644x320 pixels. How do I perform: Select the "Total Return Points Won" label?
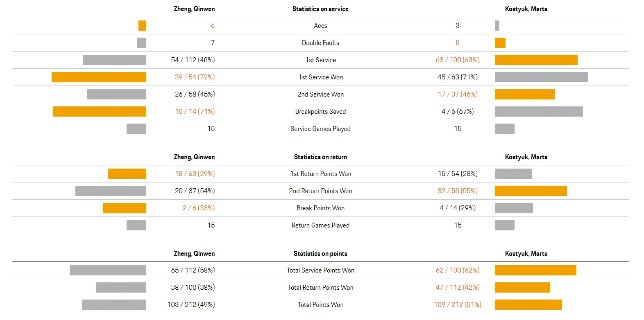coord(320,287)
